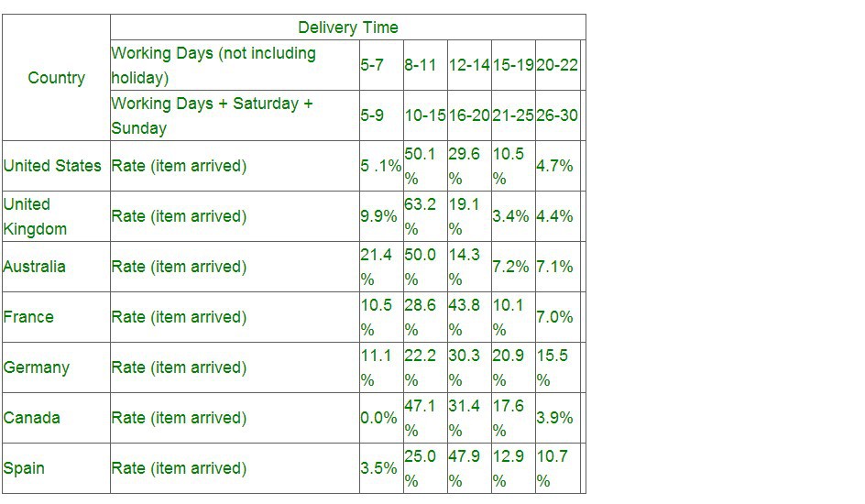Click the Spain row label
Image resolution: width=865 pixels, height=504 pixels.
tap(24, 468)
